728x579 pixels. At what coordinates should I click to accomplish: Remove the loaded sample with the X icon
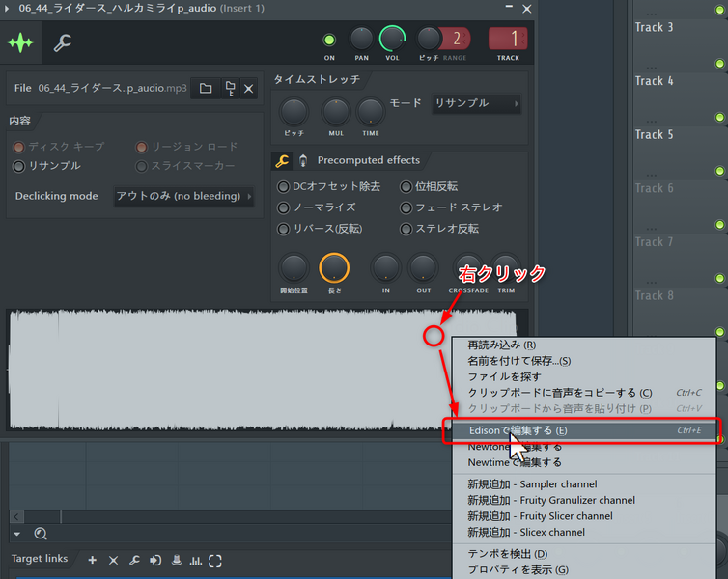pos(249,89)
